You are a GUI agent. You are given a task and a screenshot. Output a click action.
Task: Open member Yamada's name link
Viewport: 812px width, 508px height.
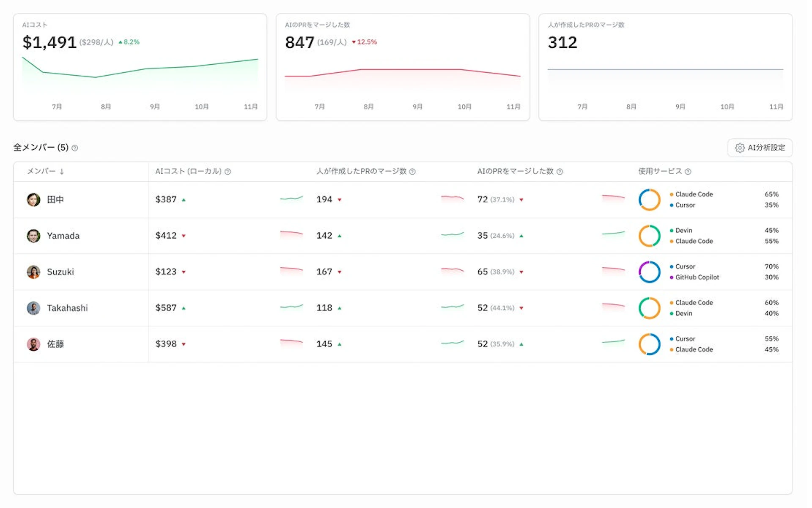(x=63, y=236)
